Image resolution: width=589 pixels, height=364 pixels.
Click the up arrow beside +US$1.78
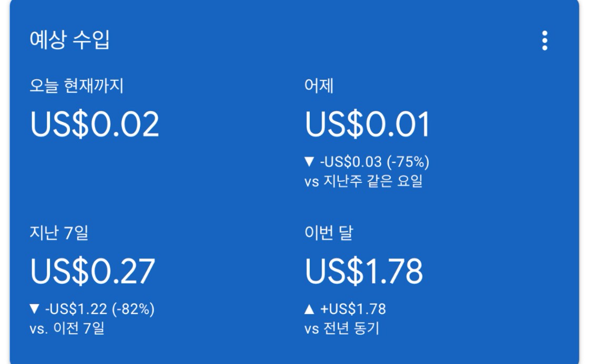coord(309,309)
